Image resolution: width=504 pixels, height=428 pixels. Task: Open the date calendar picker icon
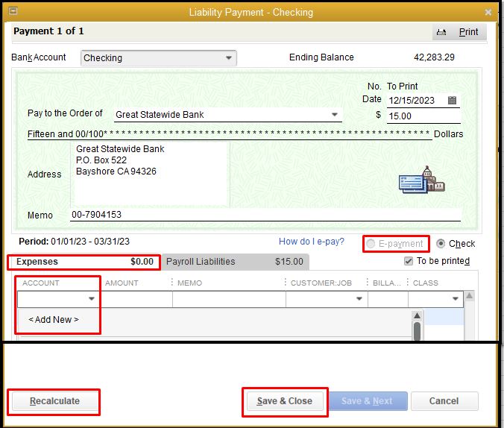(452, 101)
